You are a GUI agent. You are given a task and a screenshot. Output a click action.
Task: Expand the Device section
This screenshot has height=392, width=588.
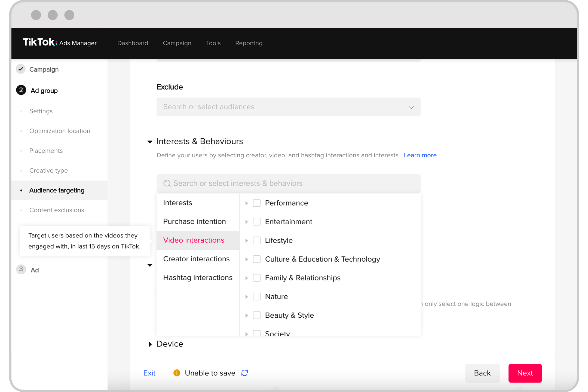[x=150, y=344]
